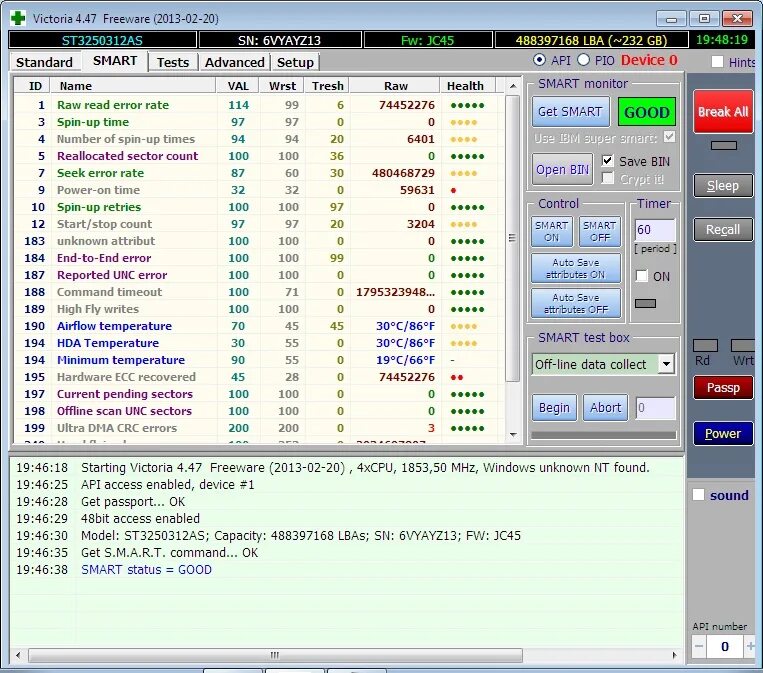The image size is (763, 673).
Task: Click the Sleep button
Action: 723,185
